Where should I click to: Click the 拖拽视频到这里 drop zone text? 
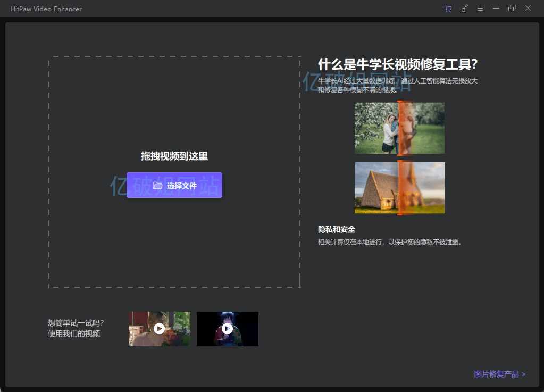point(174,156)
